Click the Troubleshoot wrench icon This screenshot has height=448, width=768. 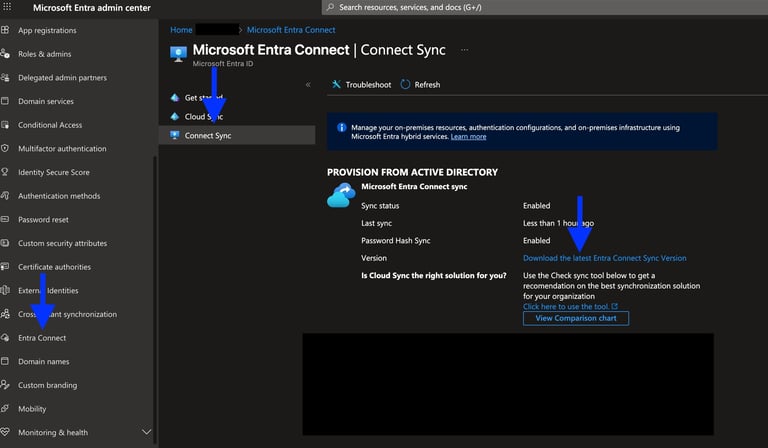(x=336, y=84)
